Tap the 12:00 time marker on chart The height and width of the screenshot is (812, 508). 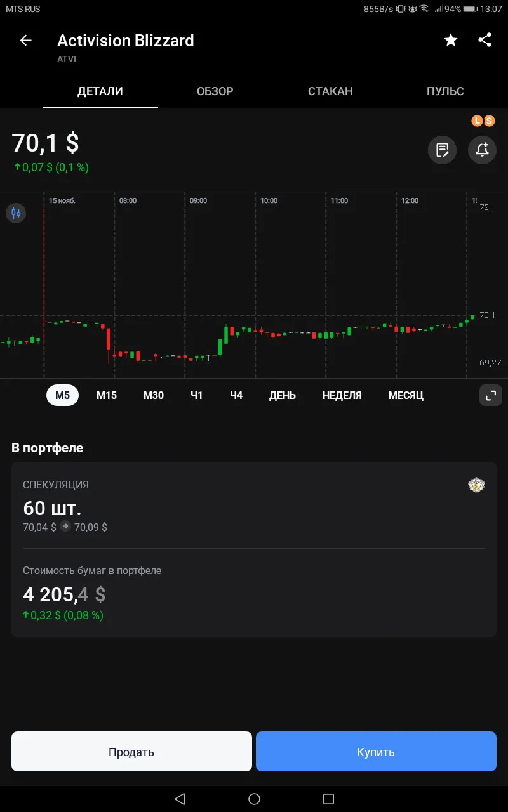point(410,200)
